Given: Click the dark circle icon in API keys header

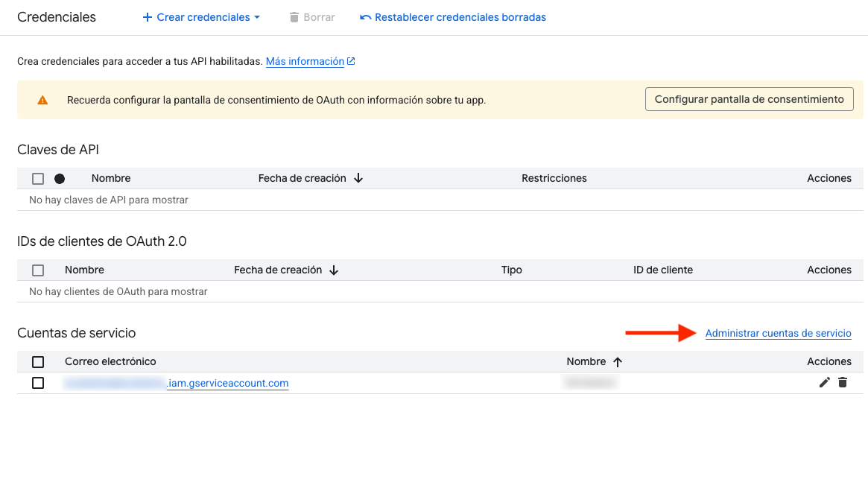Looking at the screenshot, I should point(60,179).
